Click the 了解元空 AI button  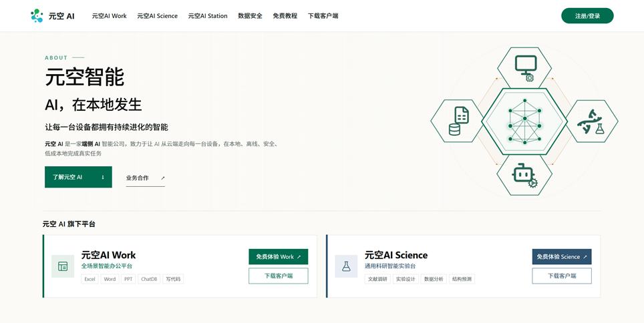(78, 177)
